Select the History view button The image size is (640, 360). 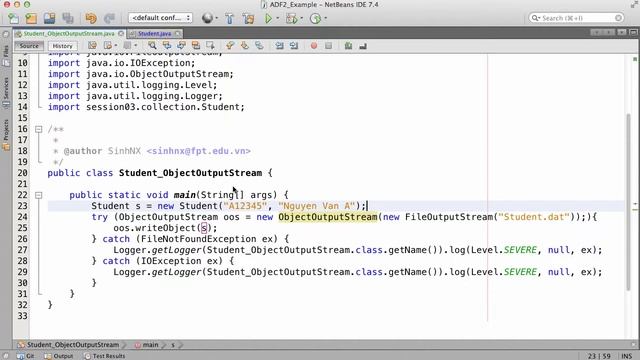click(62, 46)
